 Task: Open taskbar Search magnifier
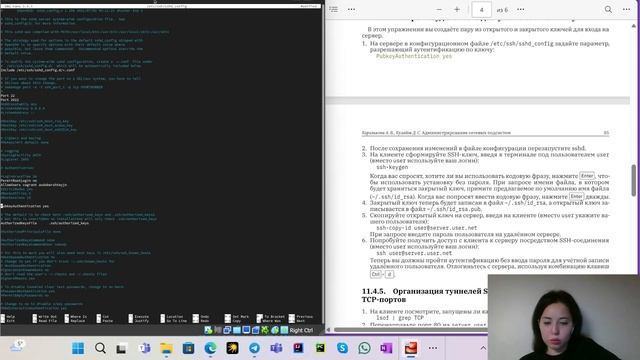click(100, 348)
